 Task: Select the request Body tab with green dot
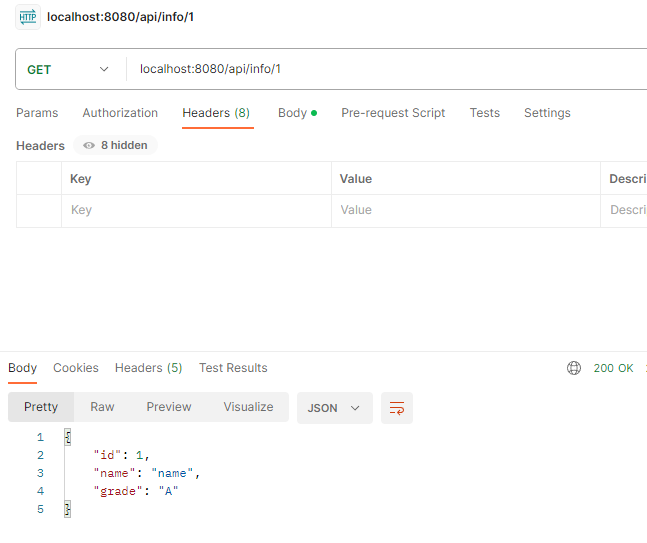(297, 113)
